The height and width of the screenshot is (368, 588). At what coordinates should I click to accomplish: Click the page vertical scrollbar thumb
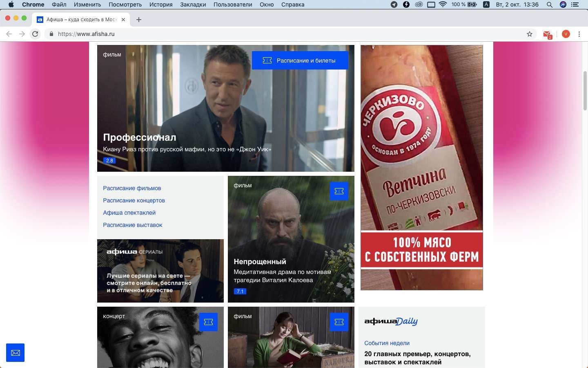(585, 90)
